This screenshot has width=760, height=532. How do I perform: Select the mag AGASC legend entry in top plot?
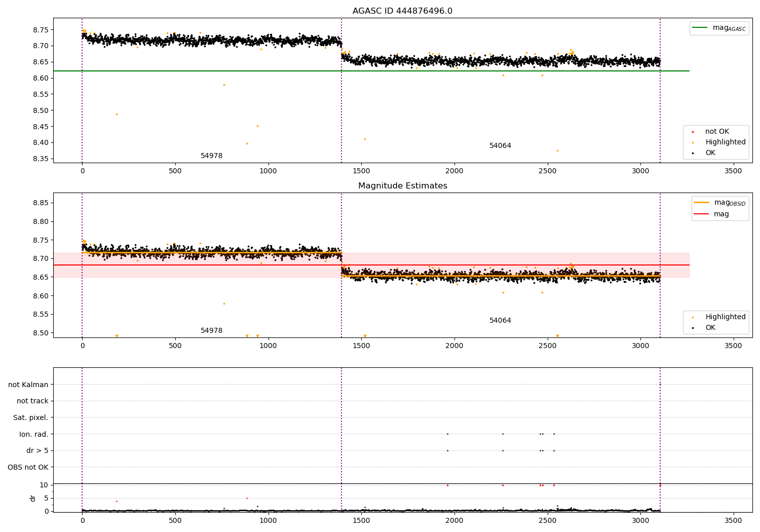pos(719,28)
